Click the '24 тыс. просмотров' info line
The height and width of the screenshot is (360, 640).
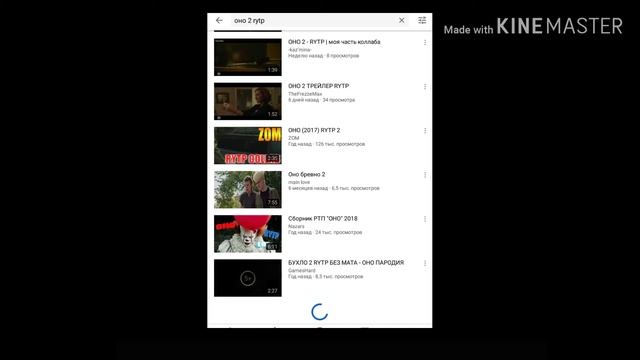point(325,232)
